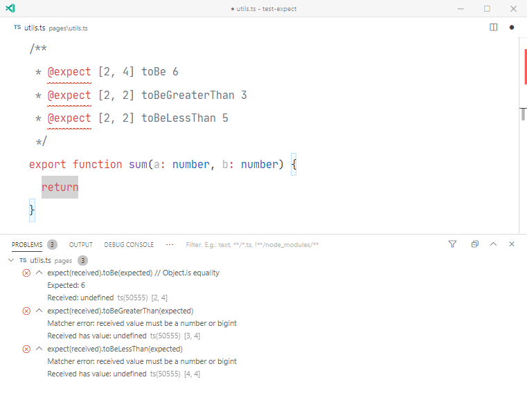The width and height of the screenshot is (527, 420).
Task: Click the editor vertical scrollbar thumb
Action: (523, 114)
